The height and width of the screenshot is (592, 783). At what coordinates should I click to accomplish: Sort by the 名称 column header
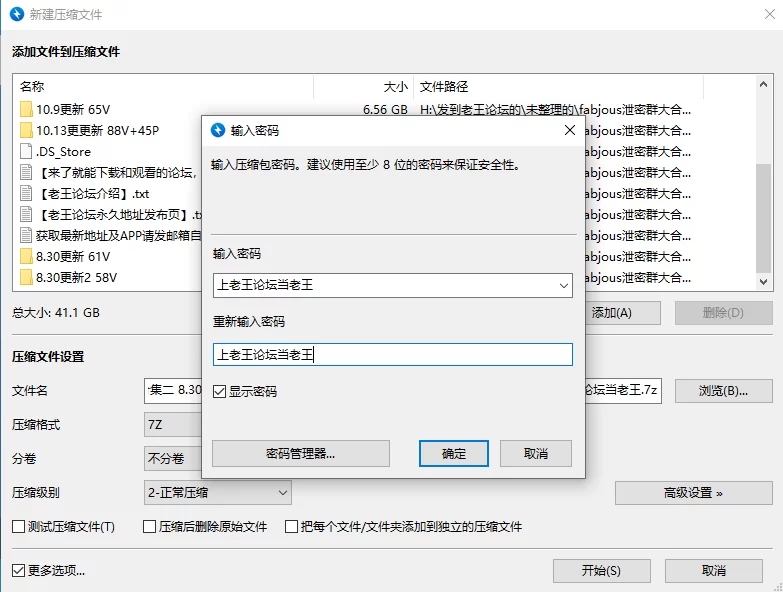click(x=165, y=87)
